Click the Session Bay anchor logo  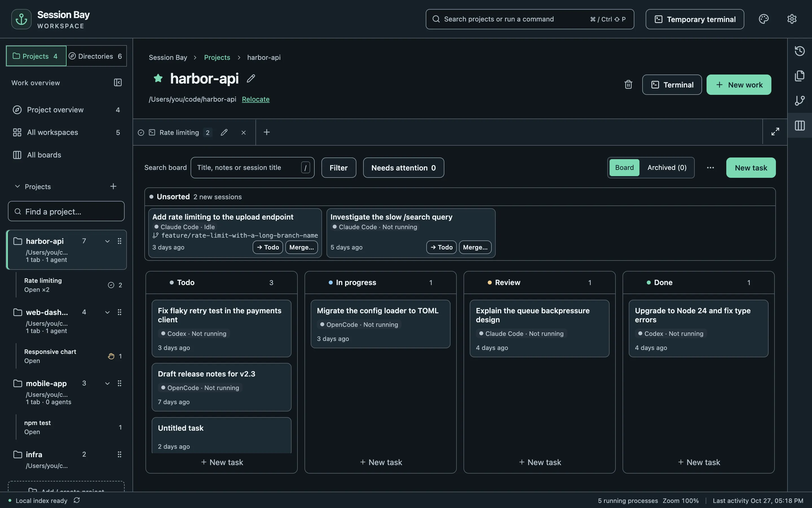pyautogui.click(x=21, y=19)
